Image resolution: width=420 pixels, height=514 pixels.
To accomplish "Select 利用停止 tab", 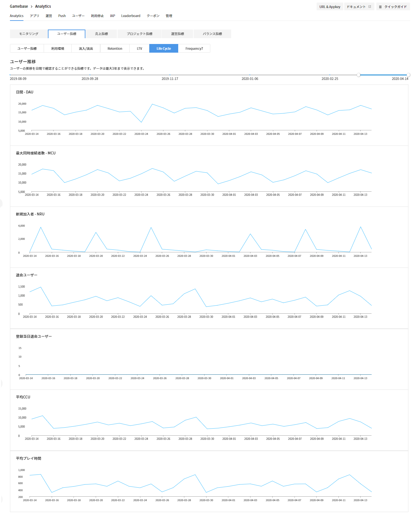I will click(97, 16).
